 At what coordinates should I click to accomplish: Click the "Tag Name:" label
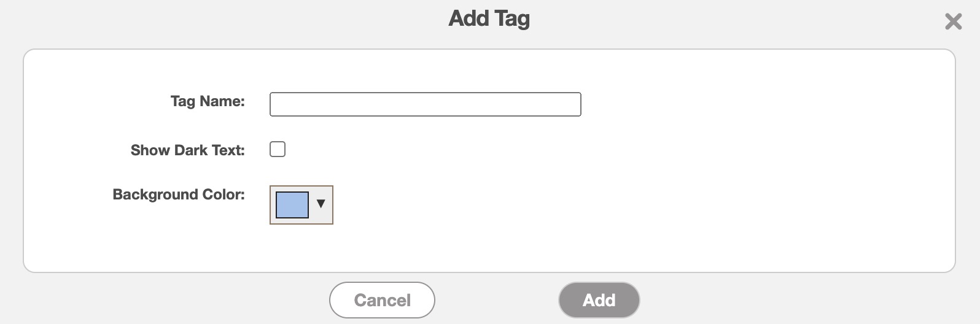point(208,101)
